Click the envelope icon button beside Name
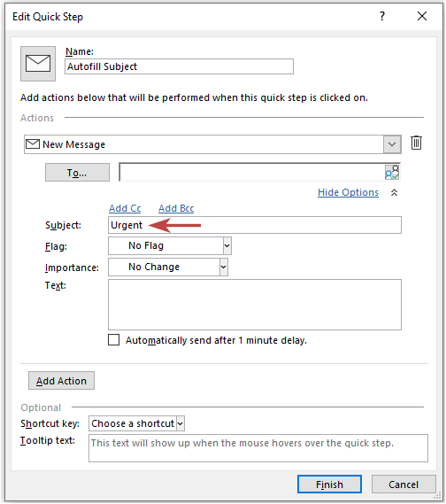The width and height of the screenshot is (446, 504). coord(38,63)
